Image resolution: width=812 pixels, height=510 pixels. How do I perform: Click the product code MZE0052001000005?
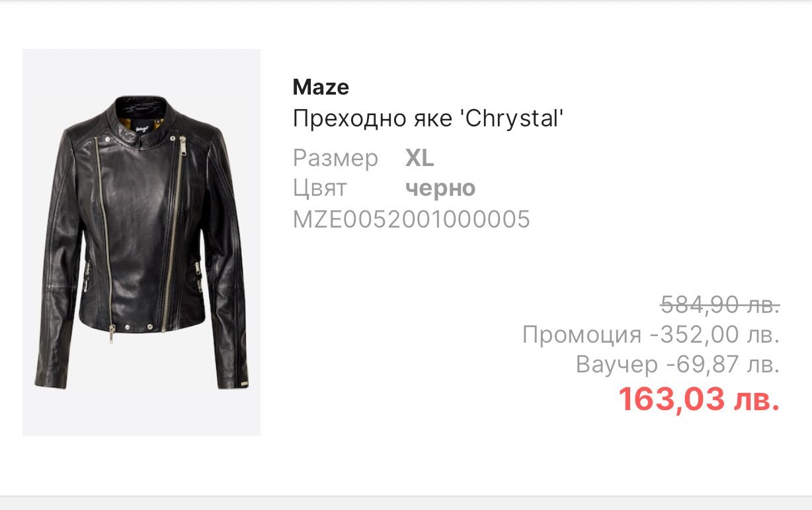(x=411, y=219)
